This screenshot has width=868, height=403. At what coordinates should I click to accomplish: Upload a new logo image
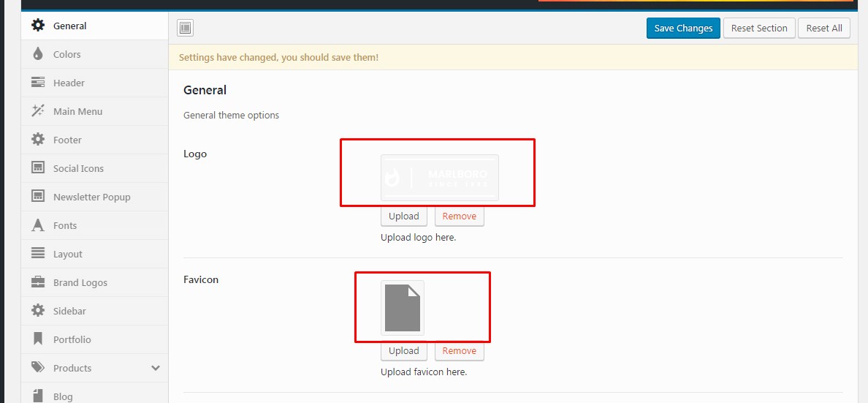tap(403, 216)
